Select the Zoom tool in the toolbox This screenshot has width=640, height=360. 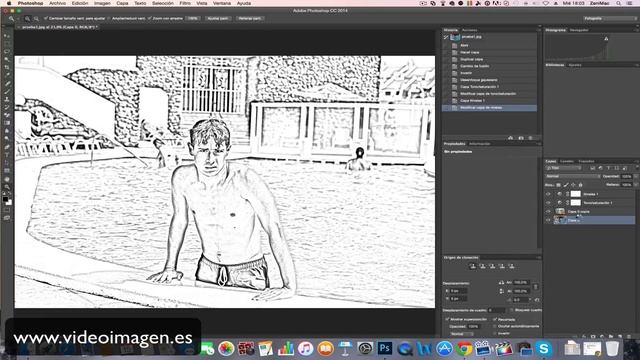point(7,187)
